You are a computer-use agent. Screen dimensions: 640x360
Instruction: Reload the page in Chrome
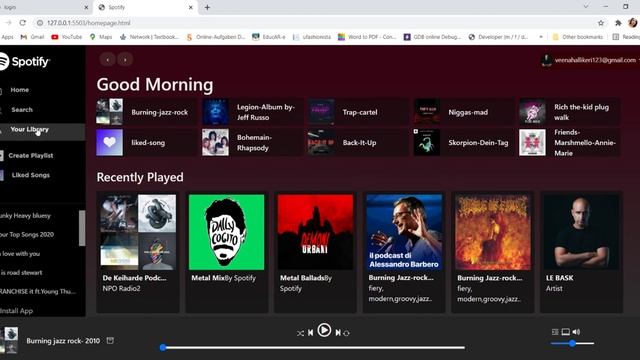tap(22, 23)
